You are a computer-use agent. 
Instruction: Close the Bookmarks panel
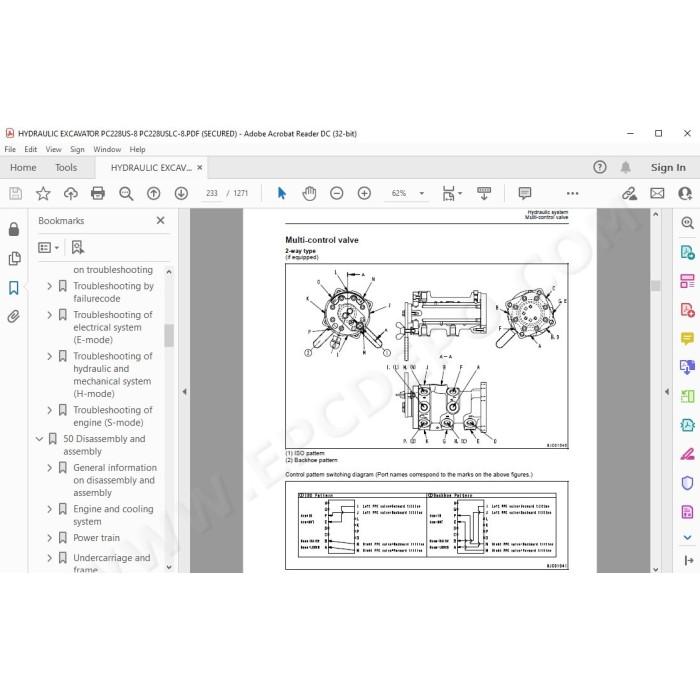[x=161, y=221]
